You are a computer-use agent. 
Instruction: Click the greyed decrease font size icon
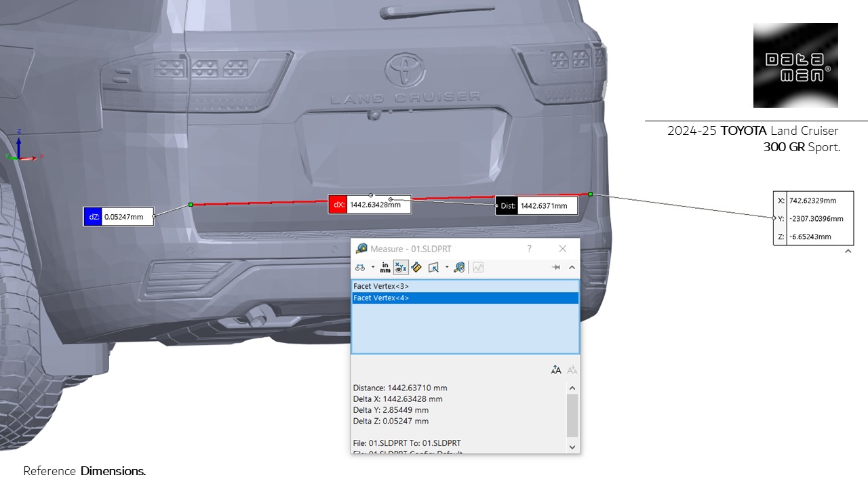click(x=572, y=369)
